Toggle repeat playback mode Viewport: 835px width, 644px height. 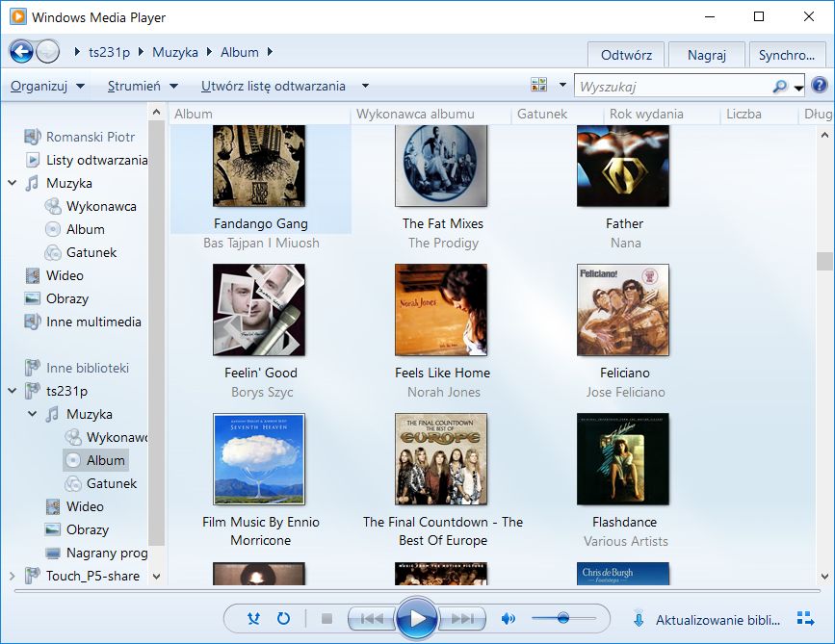point(283,618)
